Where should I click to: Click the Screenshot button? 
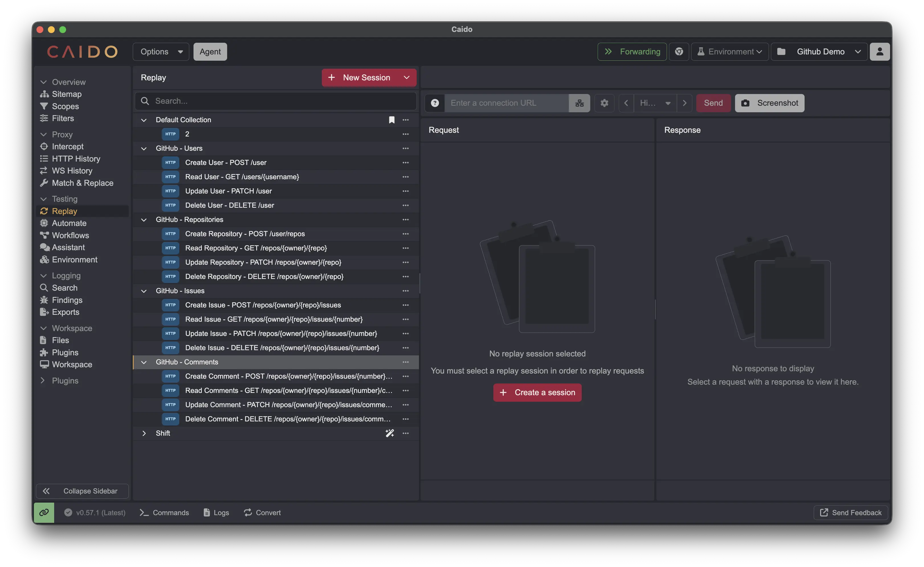[x=769, y=103]
